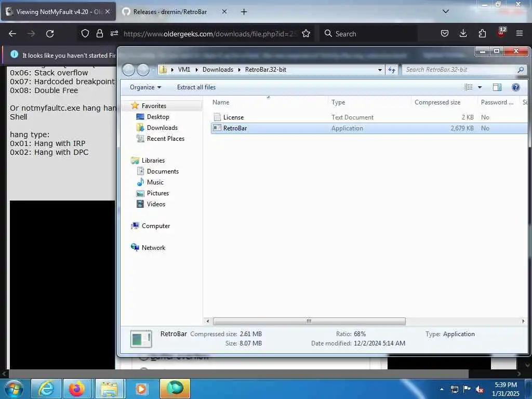Image resolution: width=532 pixels, height=399 pixels.
Task: Refresh the Explorer folder view
Action: (392, 70)
